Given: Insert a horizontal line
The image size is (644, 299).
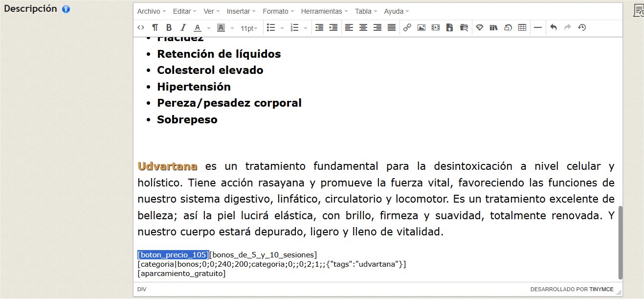Looking at the screenshot, I should 537,28.
